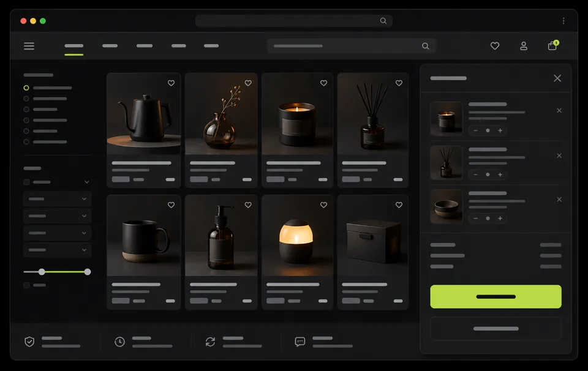Favorite the black mug product

click(x=171, y=205)
